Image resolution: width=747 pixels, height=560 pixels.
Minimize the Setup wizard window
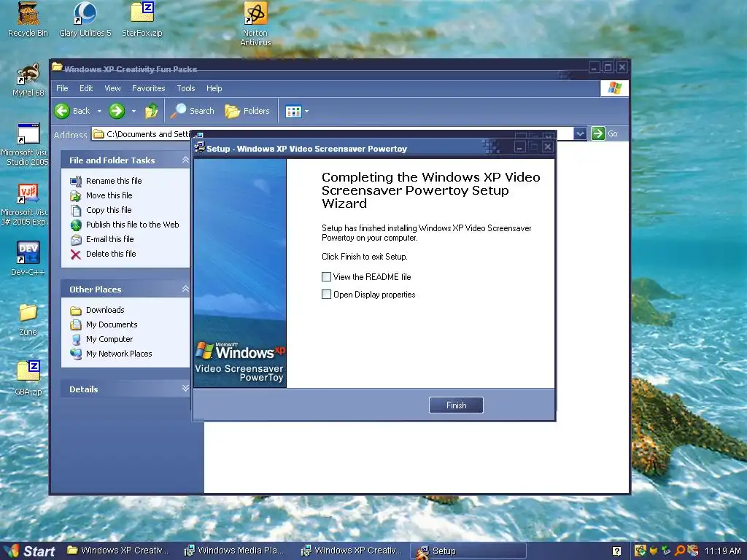519,147
